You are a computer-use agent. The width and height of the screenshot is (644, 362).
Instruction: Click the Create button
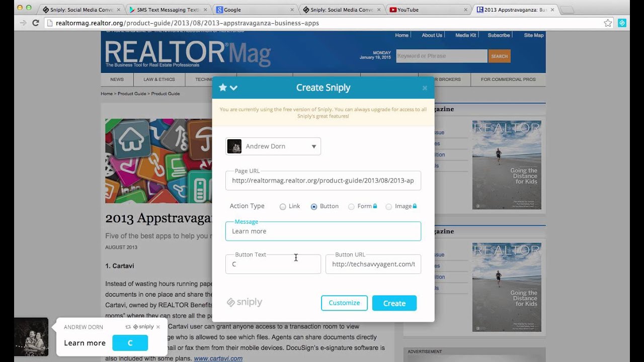(394, 303)
